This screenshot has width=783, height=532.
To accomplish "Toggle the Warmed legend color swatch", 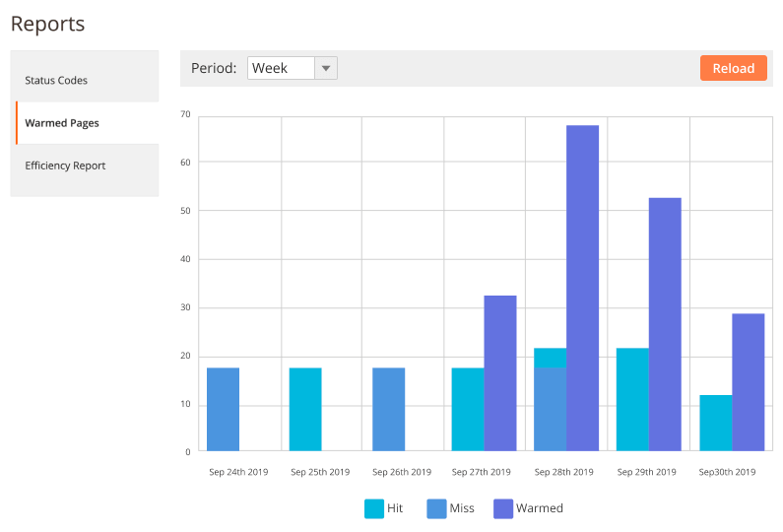I will [x=503, y=508].
